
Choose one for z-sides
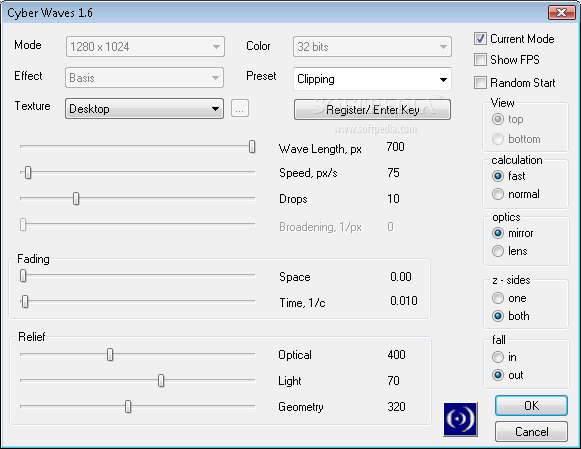(x=498, y=298)
